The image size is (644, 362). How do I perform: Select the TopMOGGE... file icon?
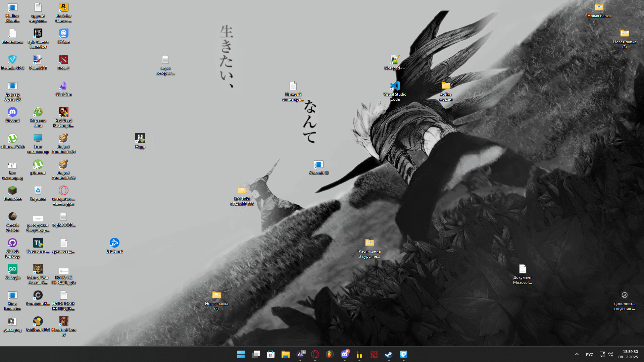63,220
